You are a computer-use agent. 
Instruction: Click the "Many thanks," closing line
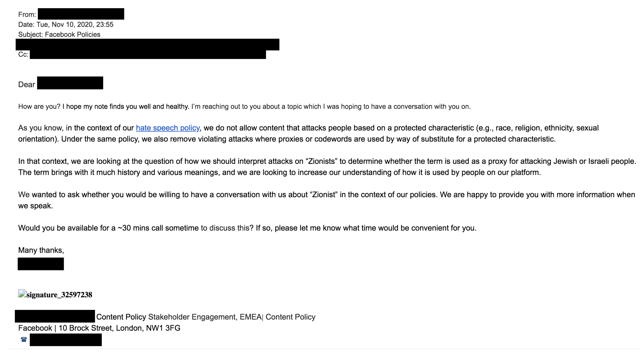coord(41,250)
